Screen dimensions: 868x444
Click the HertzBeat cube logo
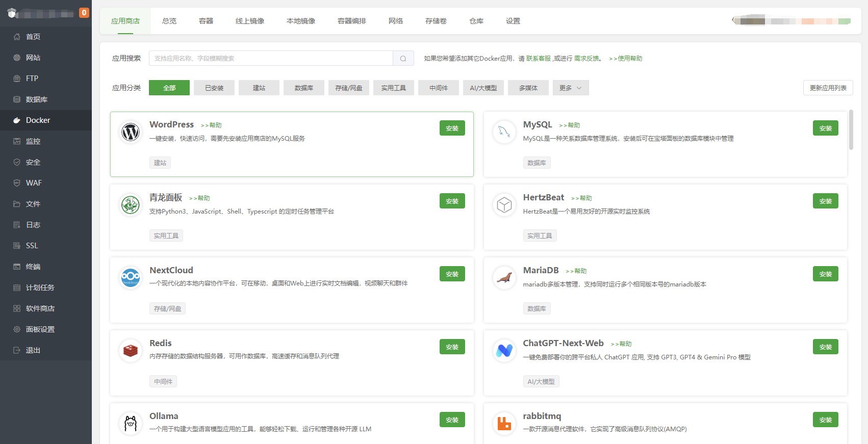tap(504, 205)
